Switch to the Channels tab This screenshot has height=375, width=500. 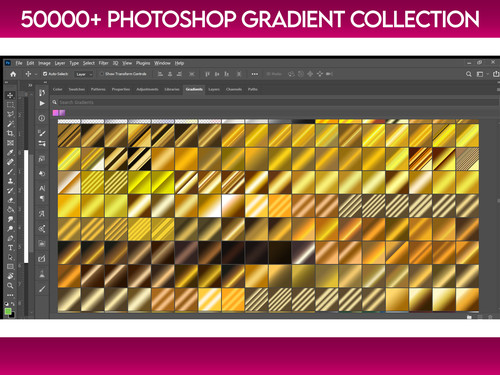(x=234, y=89)
